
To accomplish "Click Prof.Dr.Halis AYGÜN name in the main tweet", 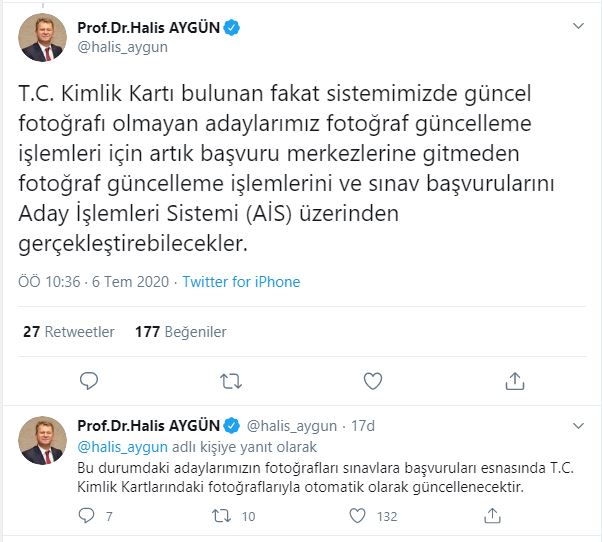I will pyautogui.click(x=148, y=27).
